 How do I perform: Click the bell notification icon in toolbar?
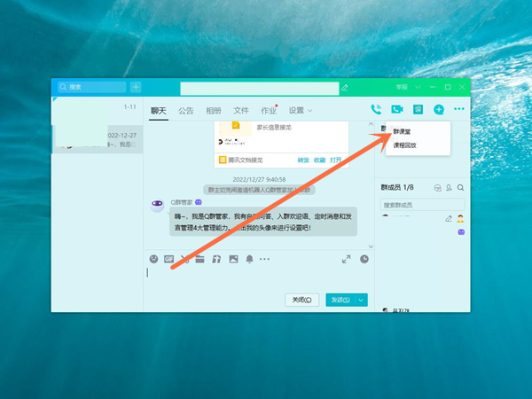point(249,259)
